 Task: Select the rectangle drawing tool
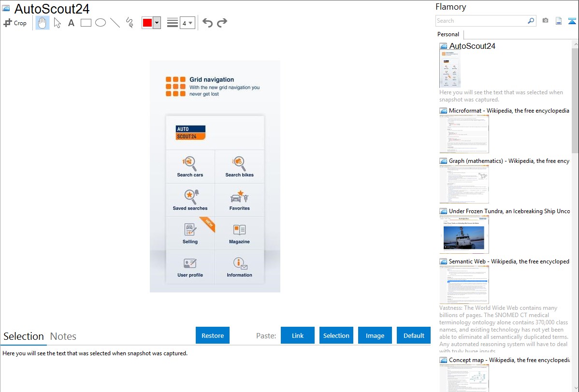click(x=86, y=23)
